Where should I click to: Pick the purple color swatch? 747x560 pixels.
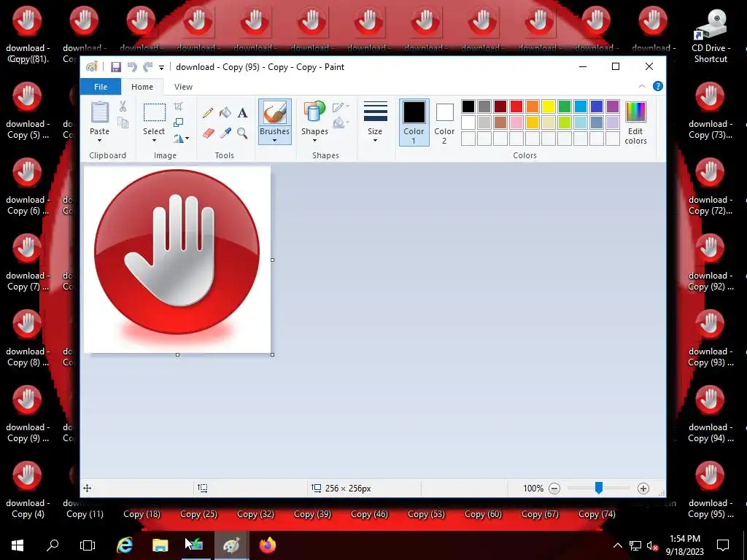613,106
